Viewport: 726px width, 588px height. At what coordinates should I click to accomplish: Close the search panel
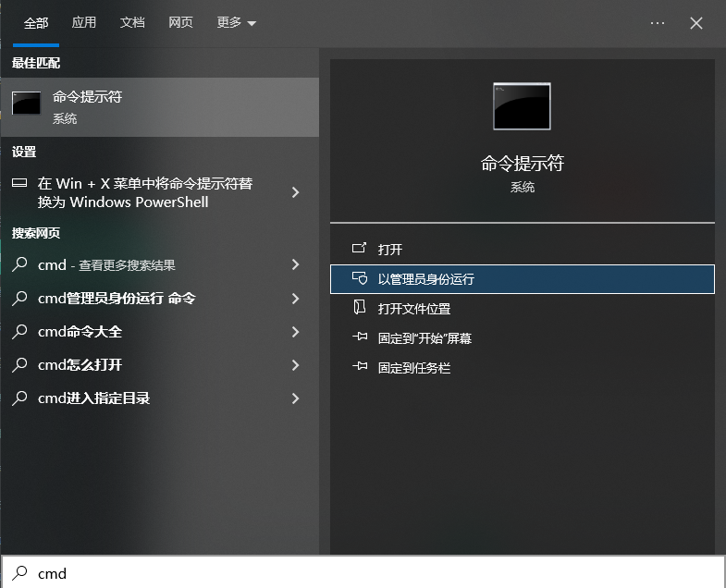point(696,23)
